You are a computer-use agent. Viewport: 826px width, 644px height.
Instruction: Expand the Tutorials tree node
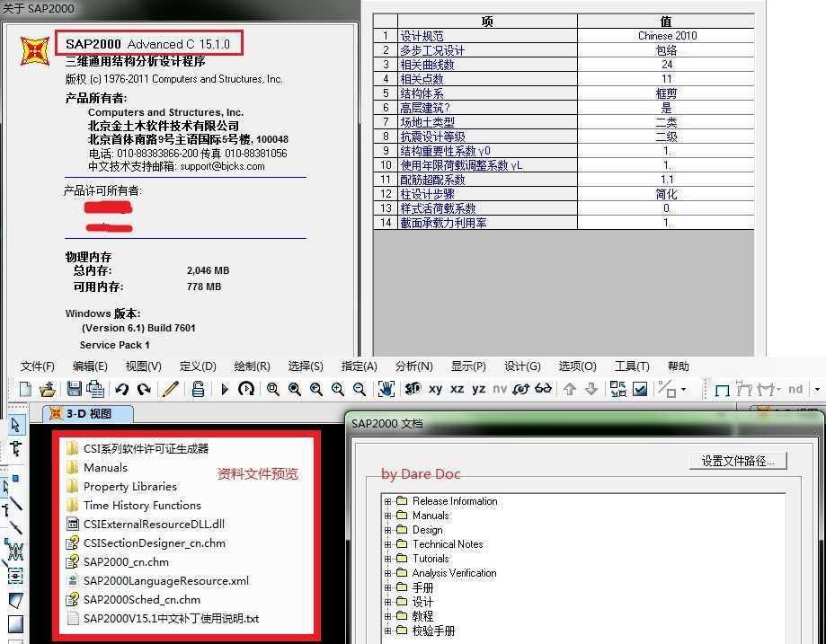click(x=387, y=559)
